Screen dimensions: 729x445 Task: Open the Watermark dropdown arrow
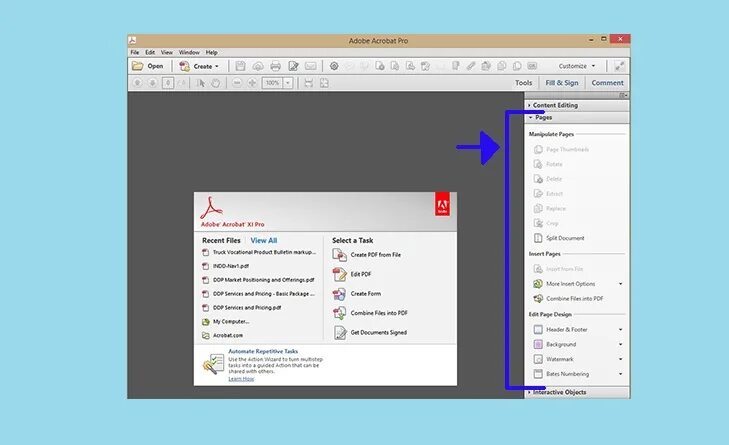click(620, 359)
